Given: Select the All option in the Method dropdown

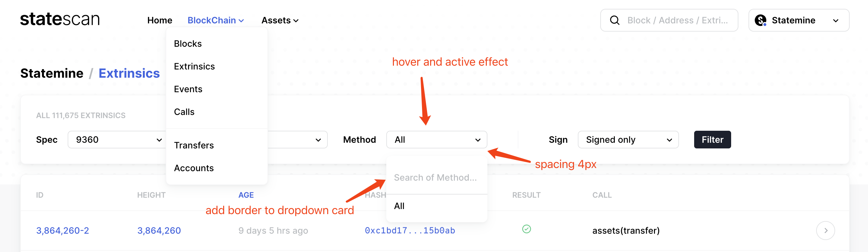Looking at the screenshot, I should click(x=399, y=206).
